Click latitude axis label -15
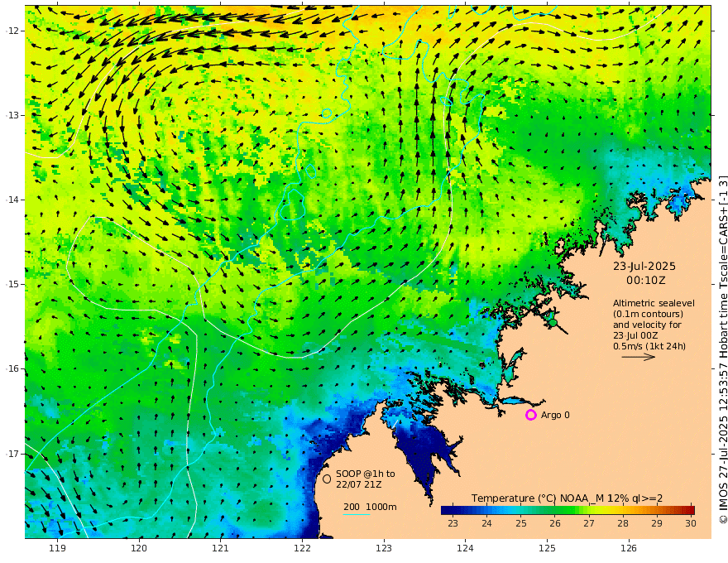Viewport: 728px width, 563px height. pyautogui.click(x=12, y=284)
